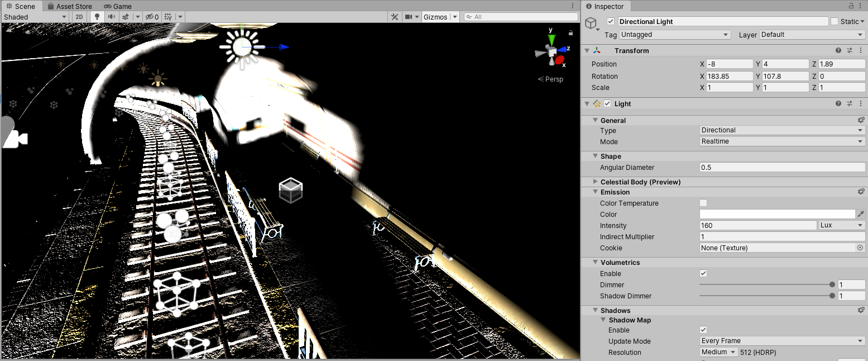Tick the Static checkbox
This screenshot has height=361, width=868.
(835, 21)
